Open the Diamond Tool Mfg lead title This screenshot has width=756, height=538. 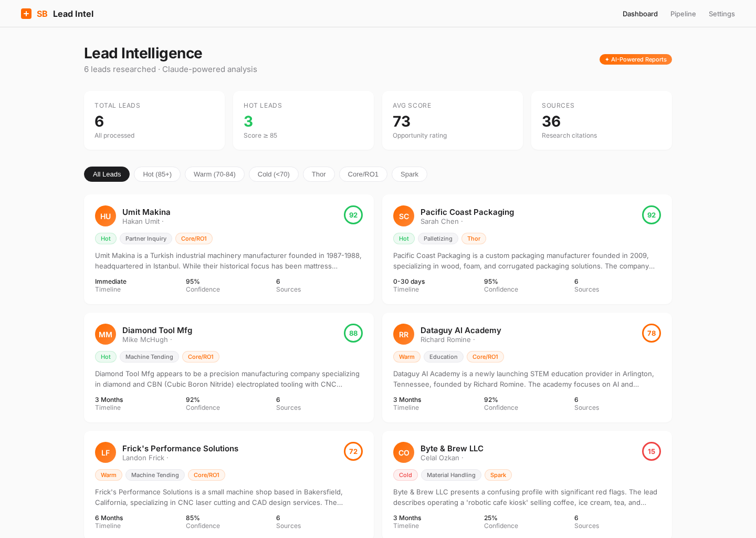coord(157,330)
